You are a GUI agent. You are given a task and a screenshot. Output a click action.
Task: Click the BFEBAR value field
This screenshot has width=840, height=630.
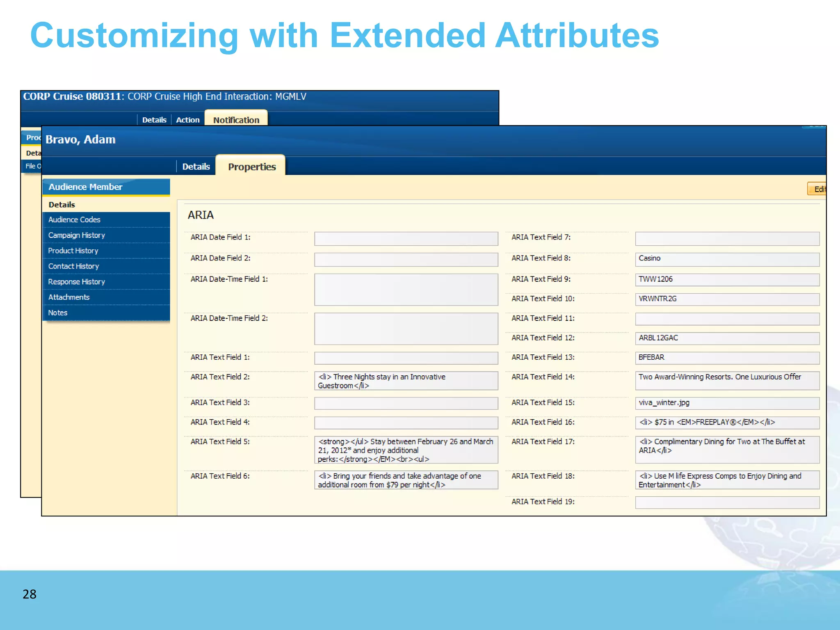pyautogui.click(x=727, y=358)
